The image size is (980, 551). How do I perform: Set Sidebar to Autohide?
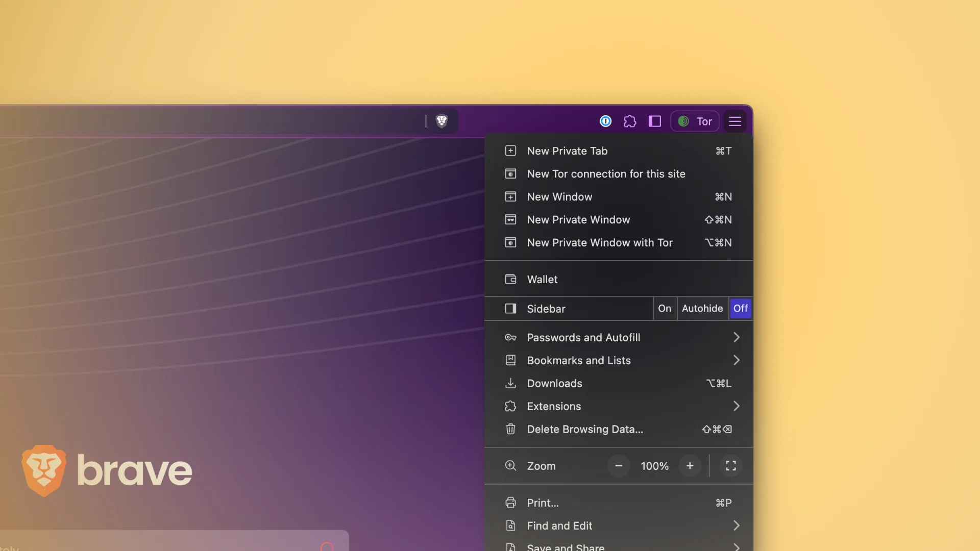(702, 308)
